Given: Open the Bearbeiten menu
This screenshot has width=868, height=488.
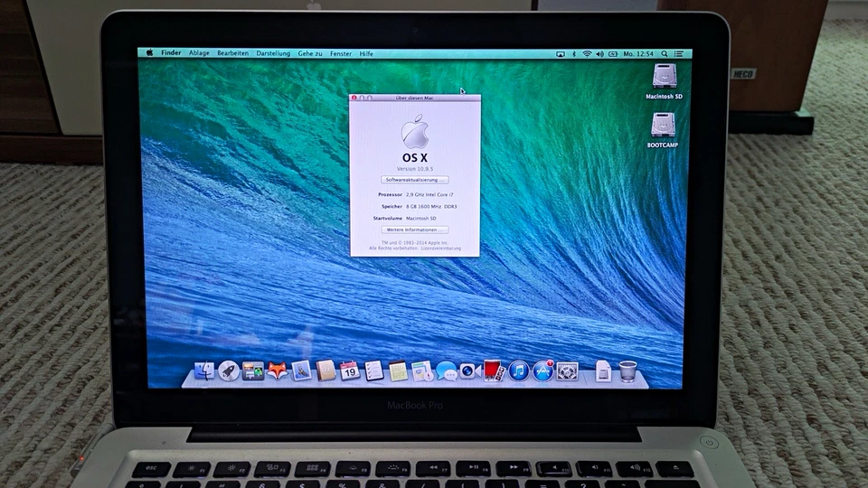Looking at the screenshot, I should point(232,53).
